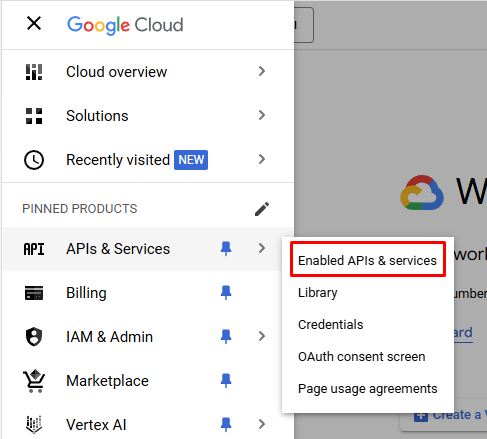Unpin APIs & Services using its pin
The height and width of the screenshot is (439, 487).
pos(226,249)
